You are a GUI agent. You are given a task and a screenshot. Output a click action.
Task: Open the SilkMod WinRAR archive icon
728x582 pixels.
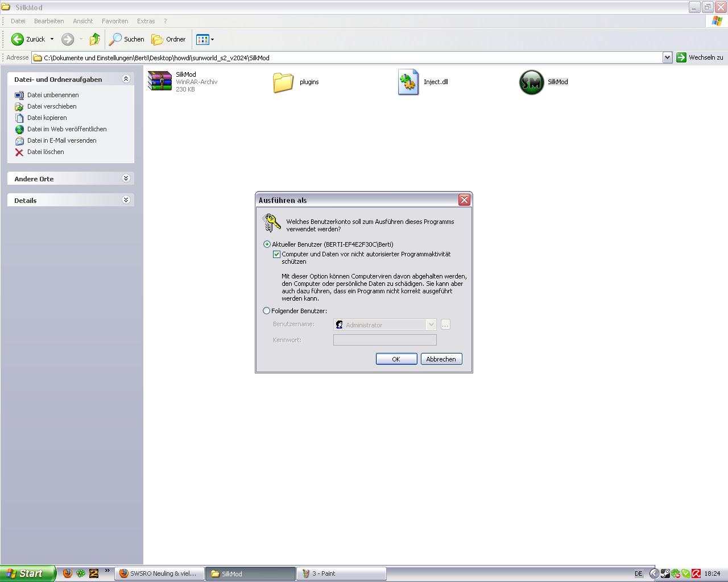tap(160, 81)
